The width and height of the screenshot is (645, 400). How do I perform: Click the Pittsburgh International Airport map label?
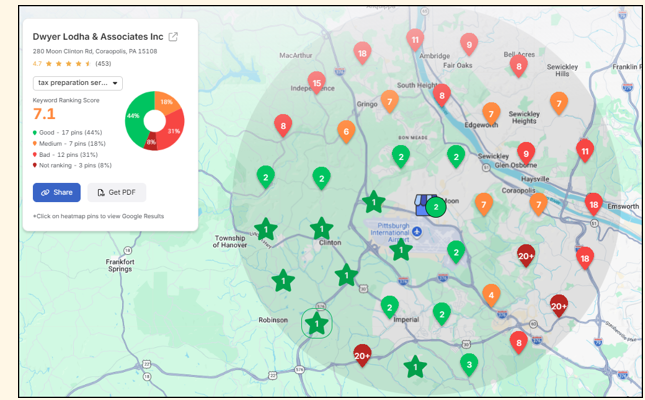tap(390, 233)
